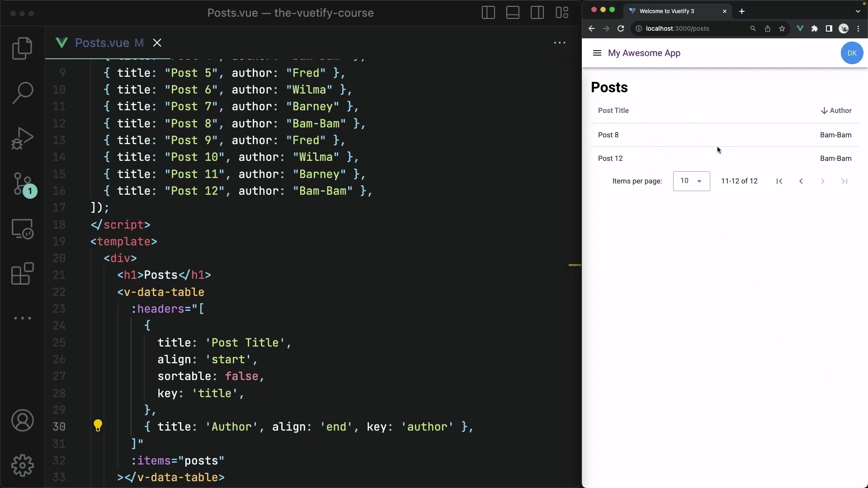Click the address bar URL localhost:3000/posts
868x488 pixels.
[677, 28]
